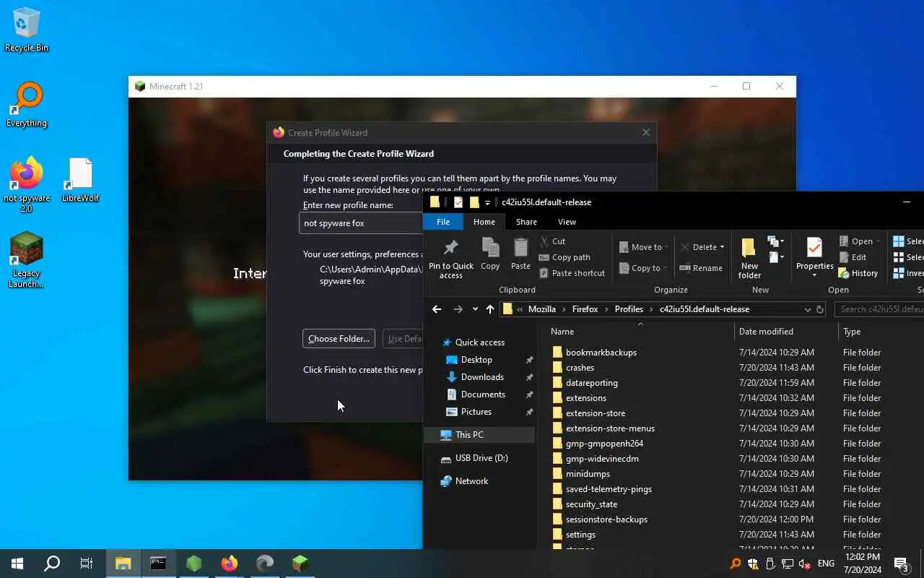Image resolution: width=924 pixels, height=578 pixels.
Task: Go back in File Explorer navigation
Action: pos(437,309)
